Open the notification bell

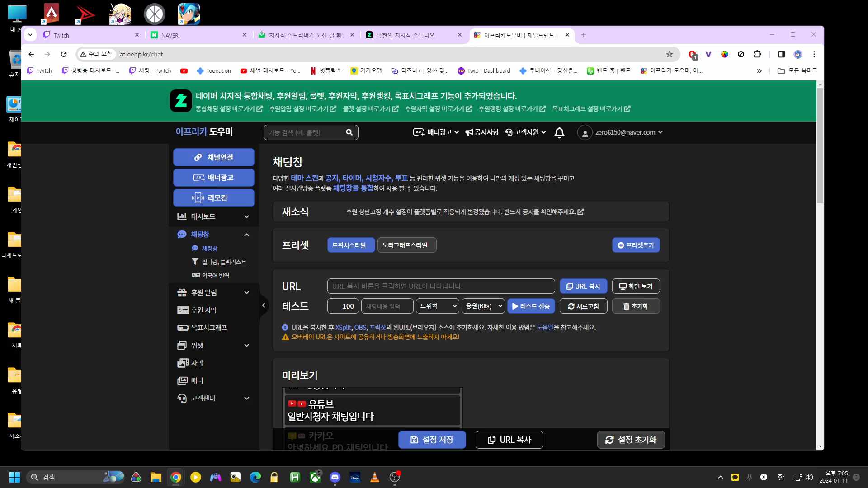coord(559,132)
